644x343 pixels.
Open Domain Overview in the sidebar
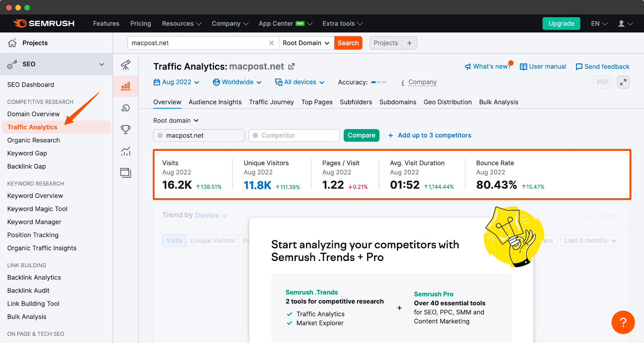(33, 114)
